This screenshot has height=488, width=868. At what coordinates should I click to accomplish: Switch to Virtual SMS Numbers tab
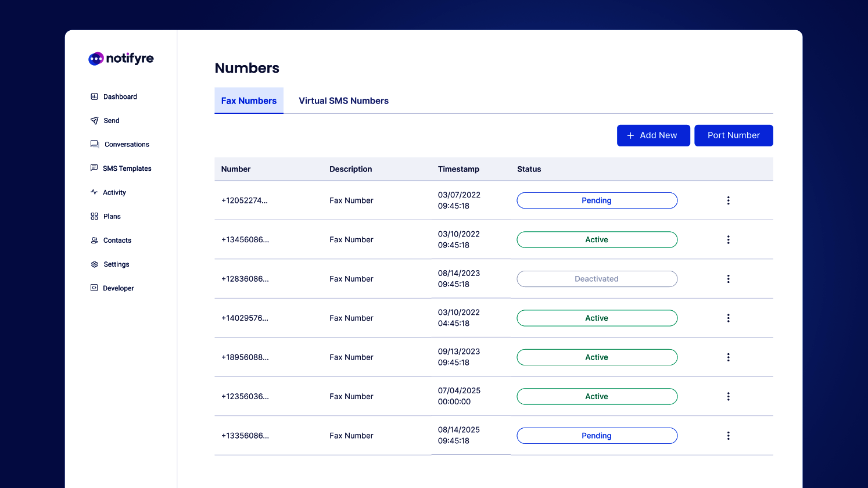pos(343,101)
